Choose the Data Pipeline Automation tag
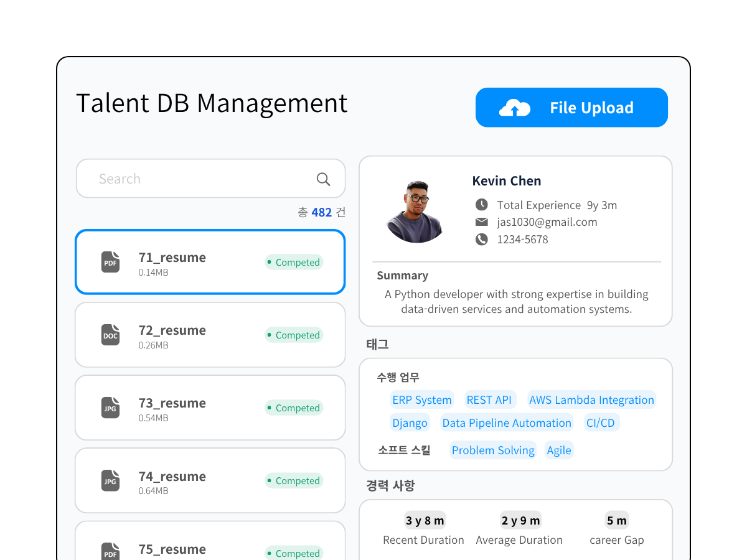747x560 pixels. (506, 423)
